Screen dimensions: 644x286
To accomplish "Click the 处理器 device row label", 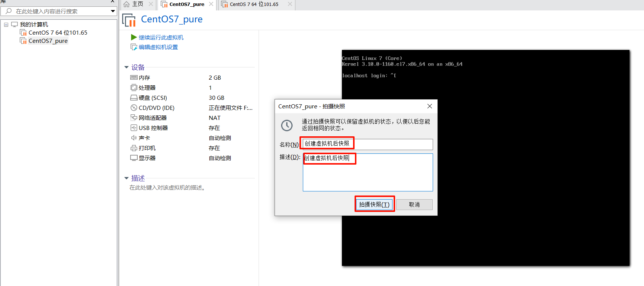I will coord(147,88).
